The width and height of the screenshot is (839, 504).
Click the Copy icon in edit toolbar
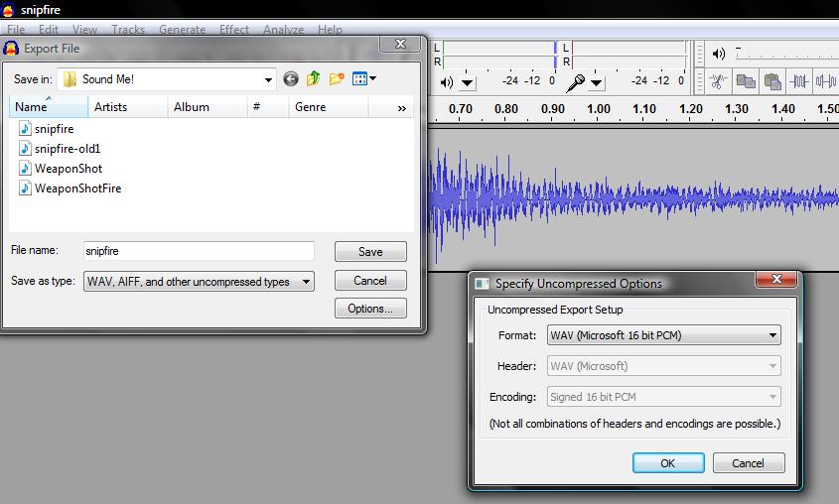coord(746,81)
